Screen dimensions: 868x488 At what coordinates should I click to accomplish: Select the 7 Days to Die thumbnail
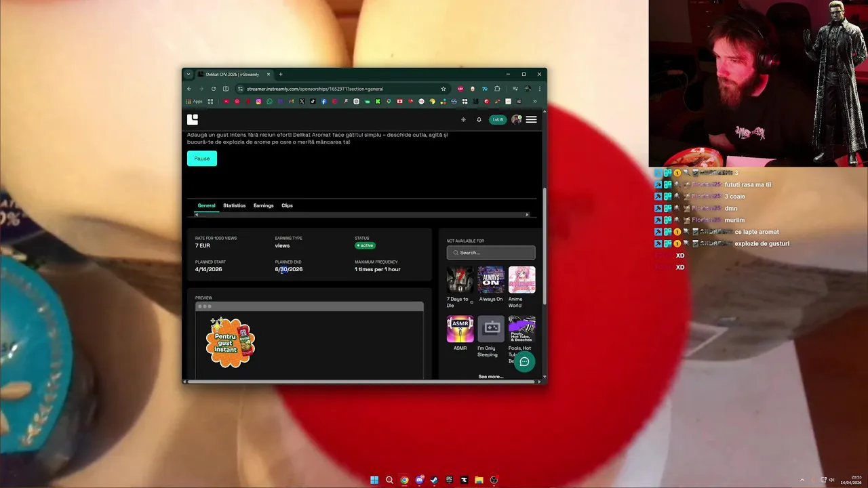pyautogui.click(x=460, y=280)
